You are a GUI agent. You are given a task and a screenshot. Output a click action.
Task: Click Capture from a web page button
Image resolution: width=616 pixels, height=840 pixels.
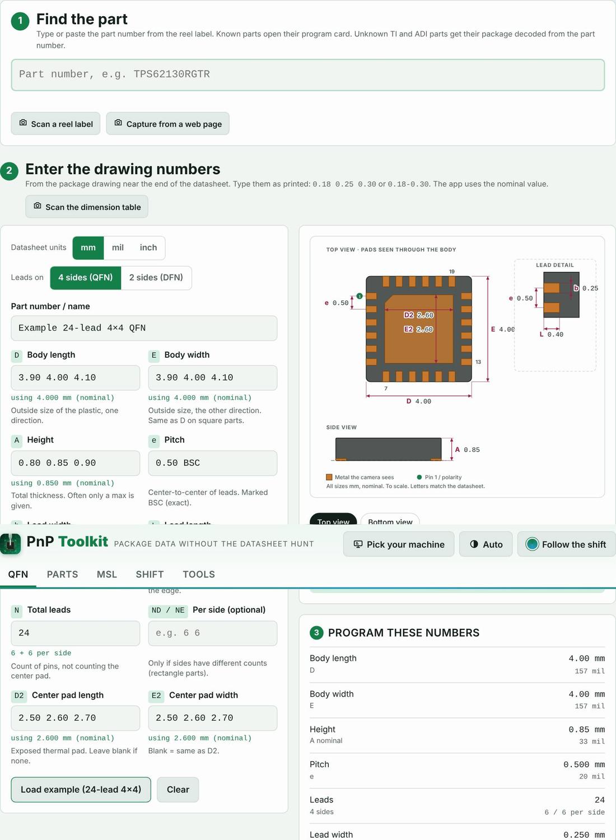point(168,124)
